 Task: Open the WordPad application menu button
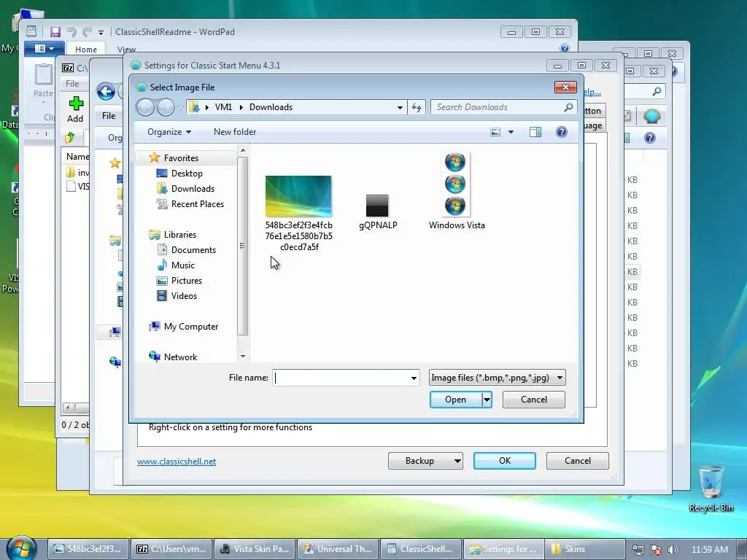click(43, 49)
